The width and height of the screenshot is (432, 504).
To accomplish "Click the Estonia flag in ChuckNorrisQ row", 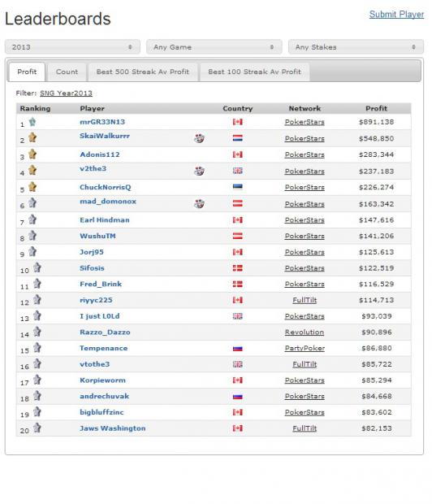I will [238, 187].
